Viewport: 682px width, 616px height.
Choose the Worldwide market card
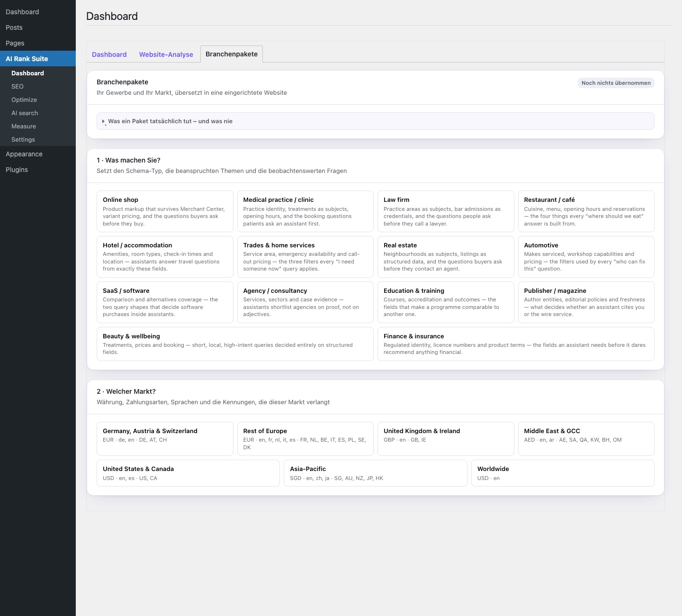pos(563,473)
